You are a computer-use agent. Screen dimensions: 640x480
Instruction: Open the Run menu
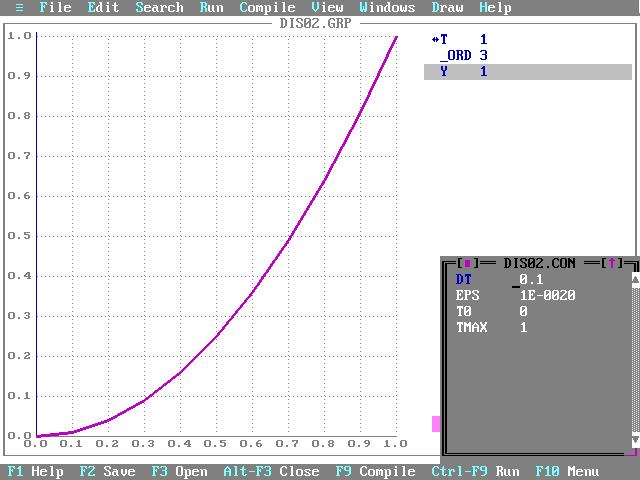pyautogui.click(x=211, y=7)
